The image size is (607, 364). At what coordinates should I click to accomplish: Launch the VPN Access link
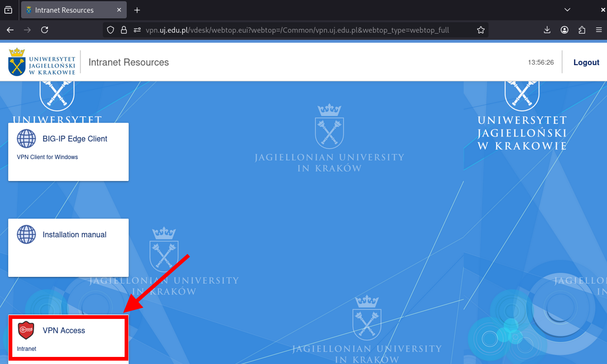pos(64,330)
